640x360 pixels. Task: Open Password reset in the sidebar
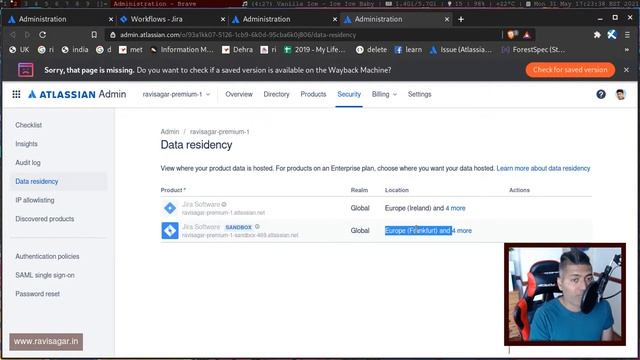pyautogui.click(x=38, y=294)
